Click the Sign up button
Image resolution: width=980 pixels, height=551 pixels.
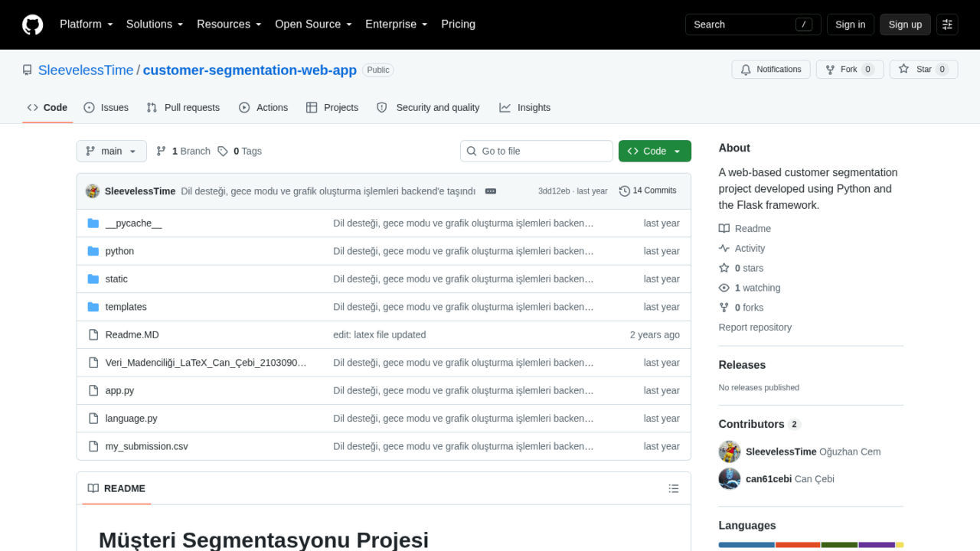point(905,24)
